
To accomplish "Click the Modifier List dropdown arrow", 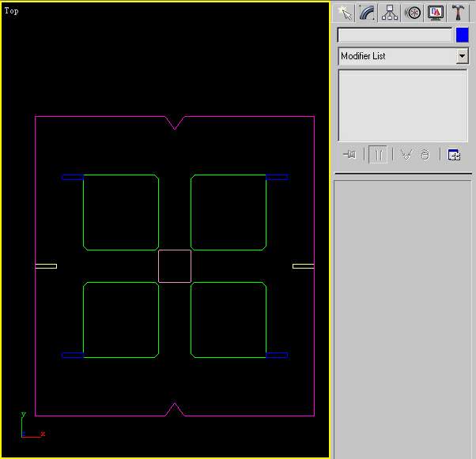I will tap(462, 56).
